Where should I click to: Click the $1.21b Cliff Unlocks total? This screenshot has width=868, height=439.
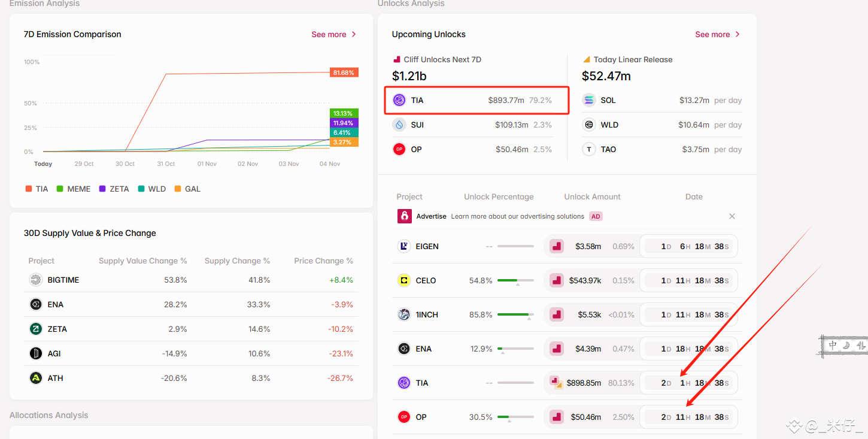[409, 76]
